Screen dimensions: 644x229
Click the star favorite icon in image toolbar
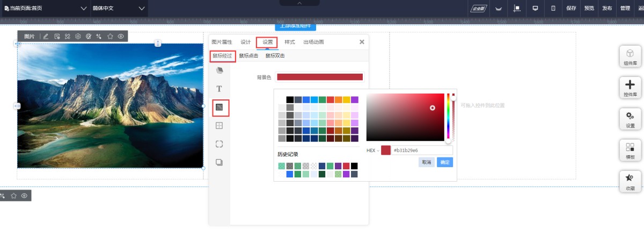[x=110, y=37]
